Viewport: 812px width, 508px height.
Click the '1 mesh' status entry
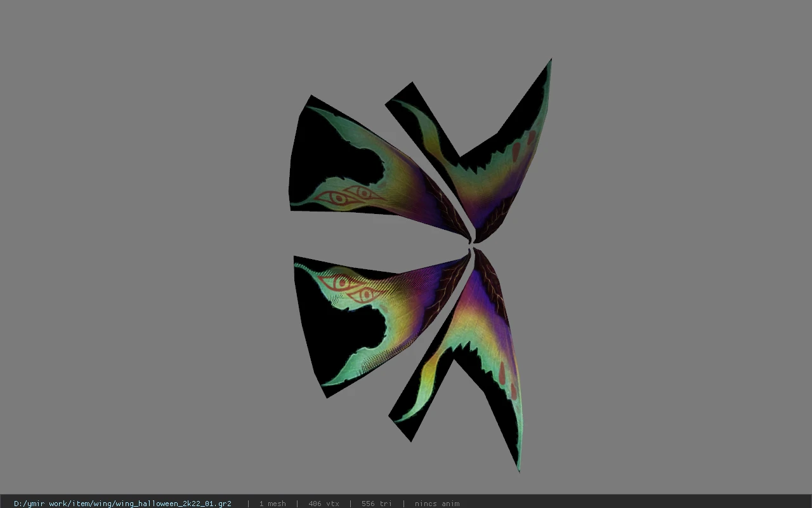272,504
